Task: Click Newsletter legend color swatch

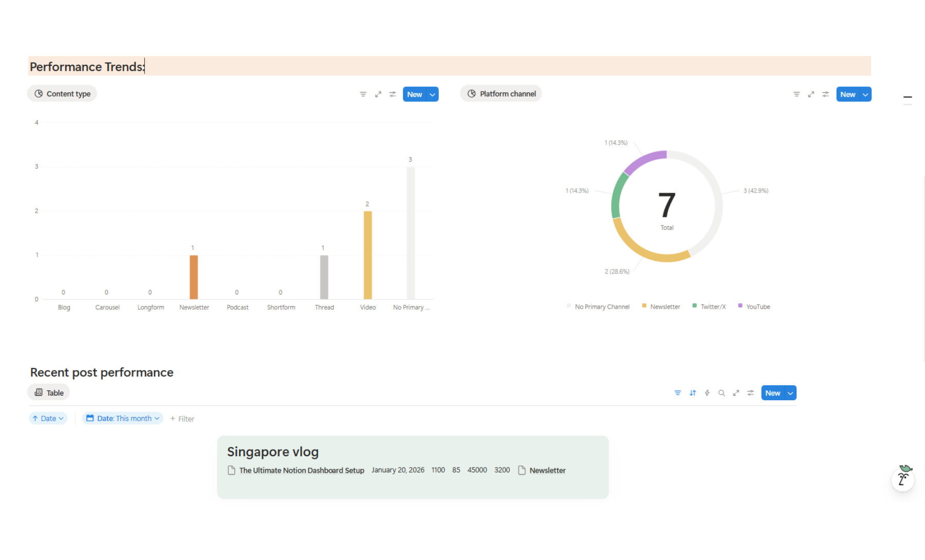Action: pyautogui.click(x=644, y=306)
